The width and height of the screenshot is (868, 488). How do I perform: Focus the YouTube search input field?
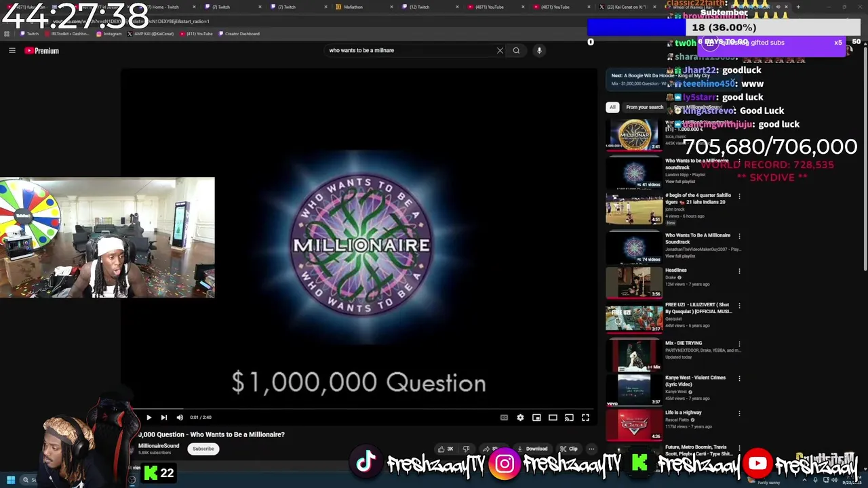point(410,50)
